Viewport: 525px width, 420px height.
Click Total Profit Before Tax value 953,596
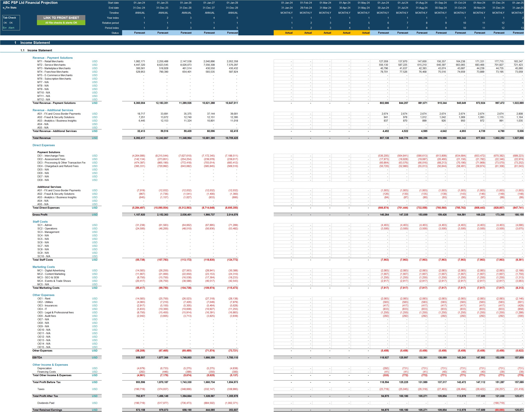(x=140, y=382)
